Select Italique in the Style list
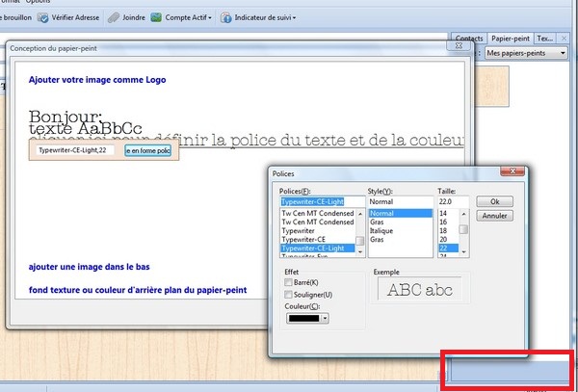578x392 pixels. (383, 230)
